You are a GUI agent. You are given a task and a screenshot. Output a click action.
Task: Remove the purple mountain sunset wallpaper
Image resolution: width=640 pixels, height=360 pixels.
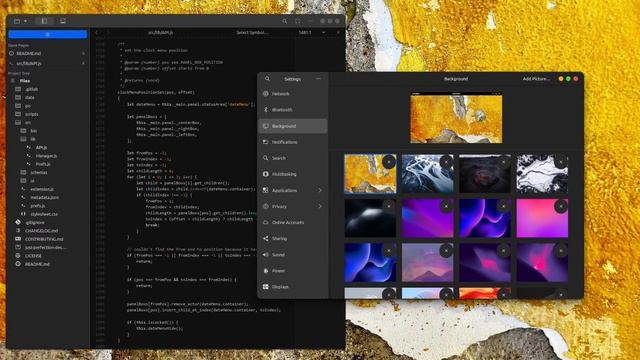pos(447,251)
